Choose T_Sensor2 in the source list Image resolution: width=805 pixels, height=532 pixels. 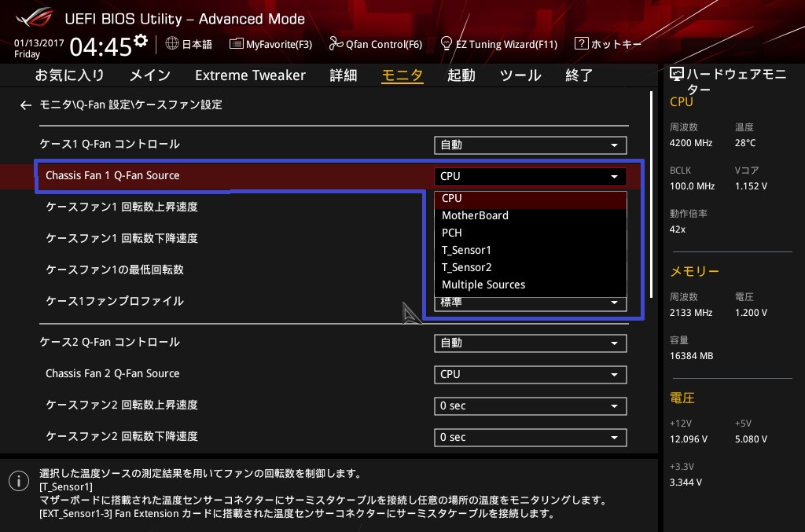tap(531, 268)
